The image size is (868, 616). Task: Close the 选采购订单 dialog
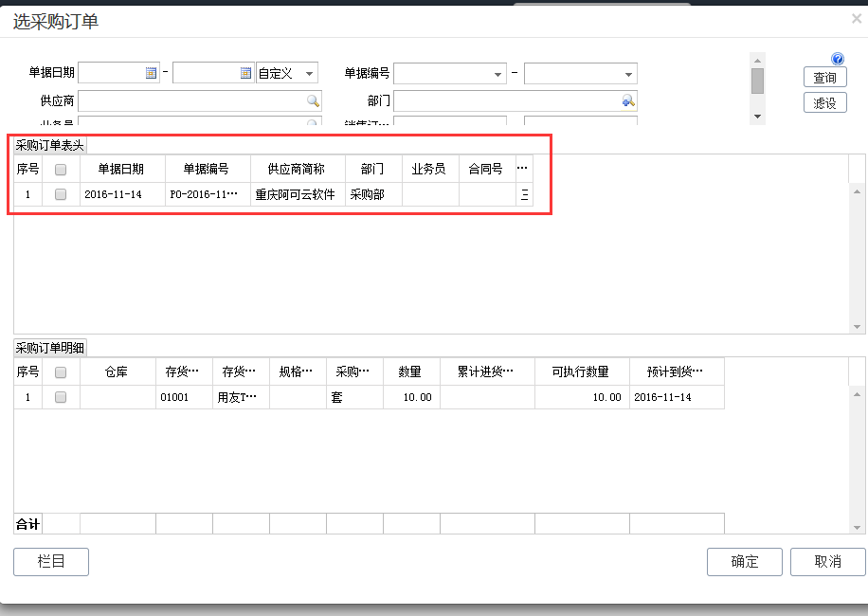point(857,18)
